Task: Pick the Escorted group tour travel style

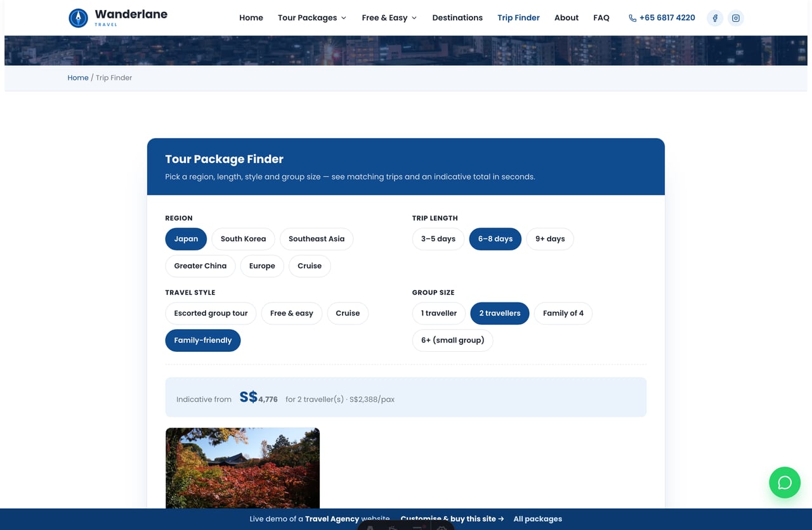Action: point(211,313)
